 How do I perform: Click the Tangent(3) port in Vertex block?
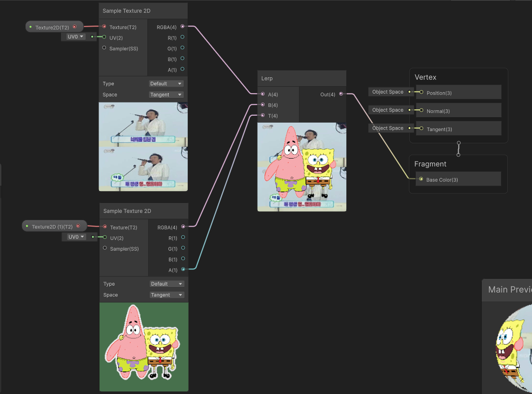(x=421, y=128)
